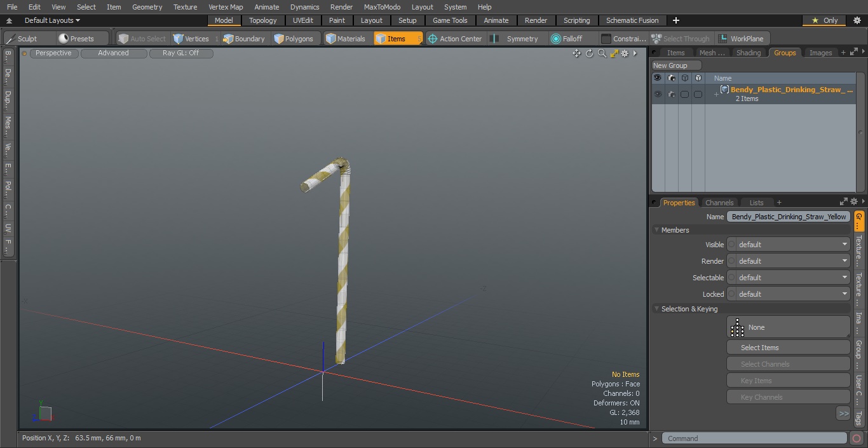Click the viewport move/pan icon
Viewport: 868px width, 448px height.
(x=577, y=53)
